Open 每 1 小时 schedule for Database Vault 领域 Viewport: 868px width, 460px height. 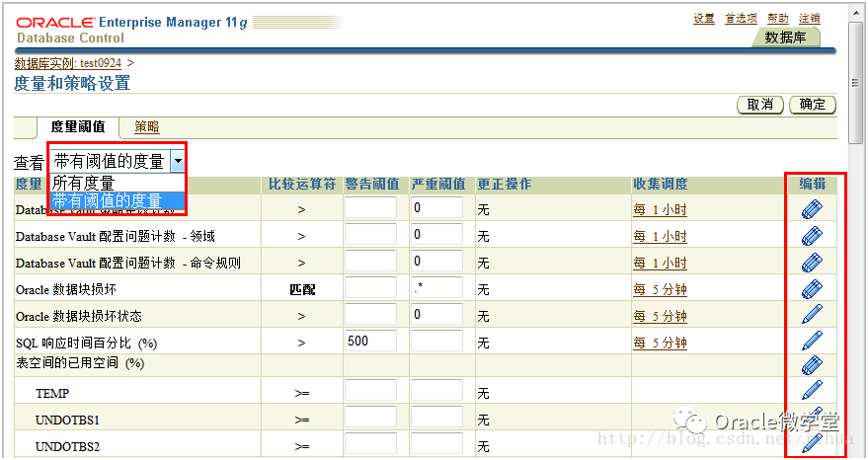[660, 236]
